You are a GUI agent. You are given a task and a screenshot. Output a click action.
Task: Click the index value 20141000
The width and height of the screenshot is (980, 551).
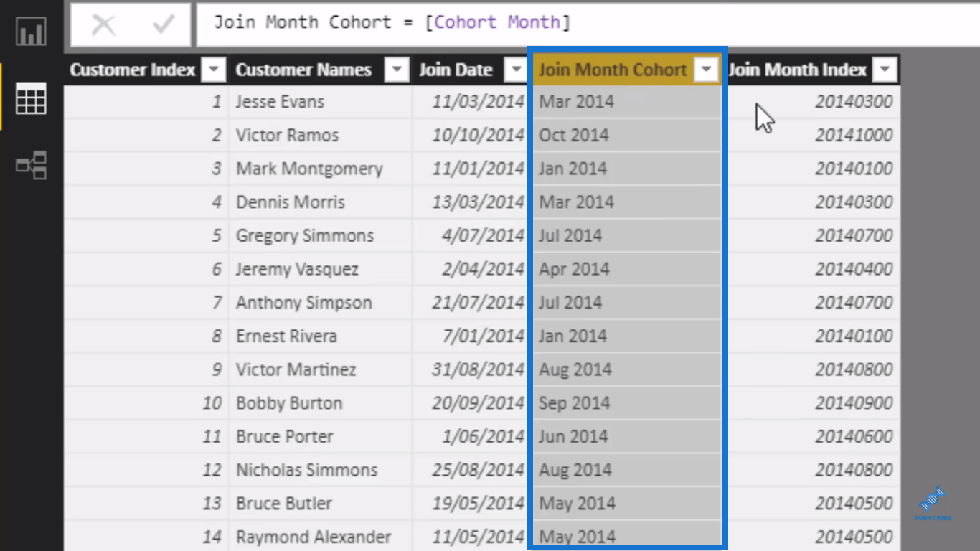pos(854,135)
